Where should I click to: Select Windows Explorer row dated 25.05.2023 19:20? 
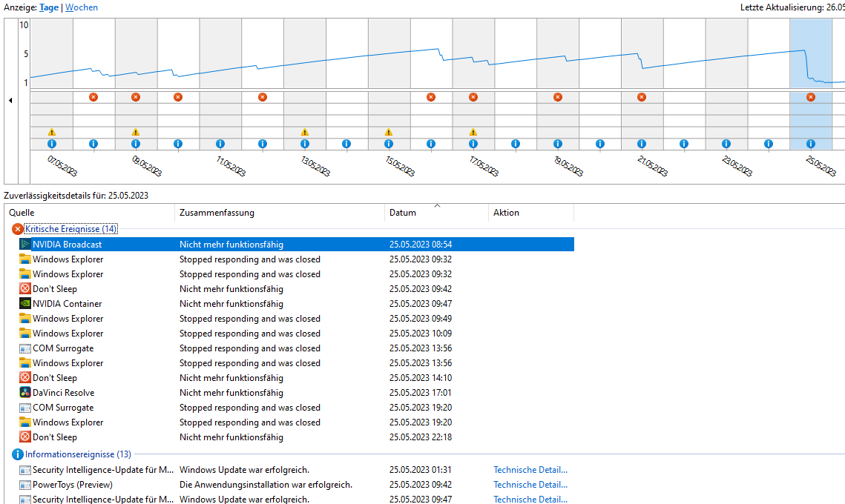[x=297, y=422]
